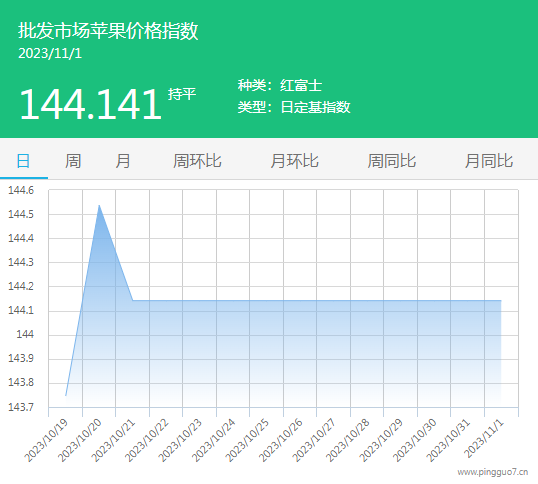The height and width of the screenshot is (484, 538).
Task: Switch to the 月环比 tab
Action: point(294,161)
